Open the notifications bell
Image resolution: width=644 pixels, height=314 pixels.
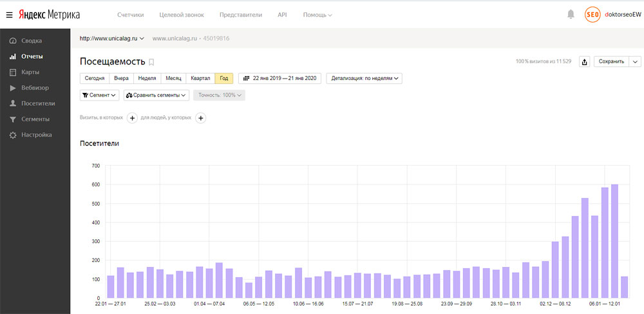point(571,14)
